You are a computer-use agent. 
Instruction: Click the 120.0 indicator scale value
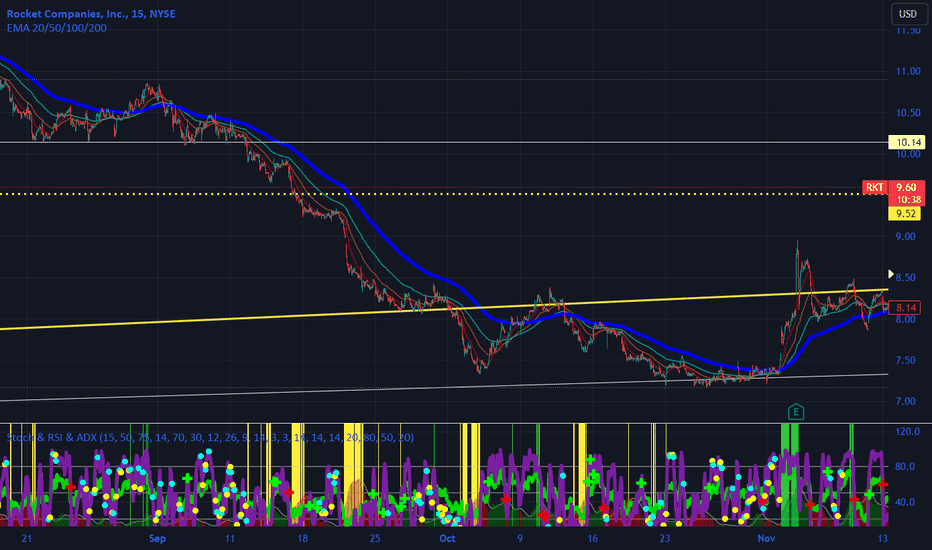pyautogui.click(x=908, y=432)
